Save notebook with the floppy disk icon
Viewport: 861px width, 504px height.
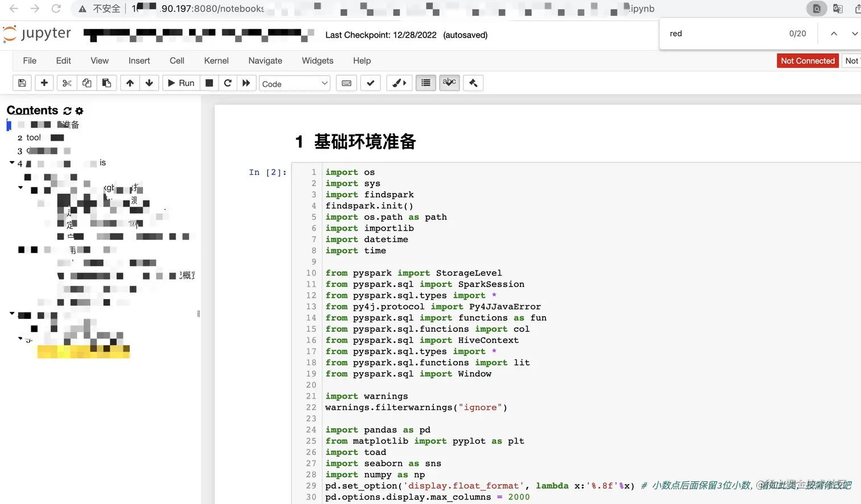[22, 83]
